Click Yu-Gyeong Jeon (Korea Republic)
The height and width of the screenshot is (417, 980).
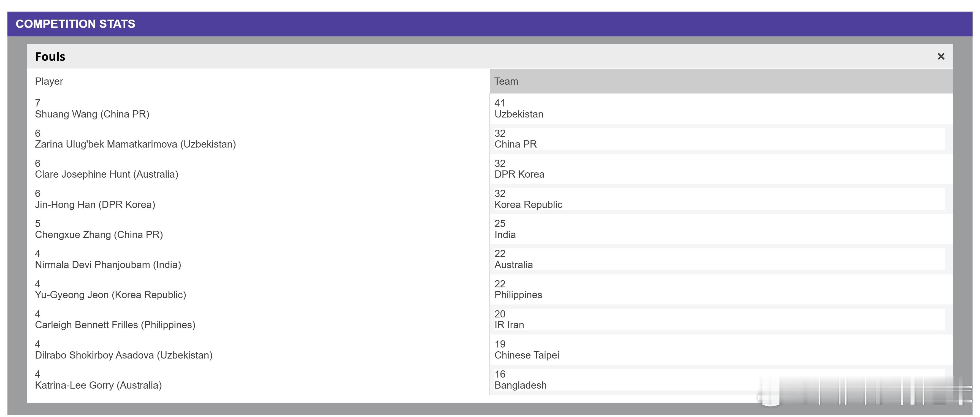pyautogui.click(x=110, y=295)
